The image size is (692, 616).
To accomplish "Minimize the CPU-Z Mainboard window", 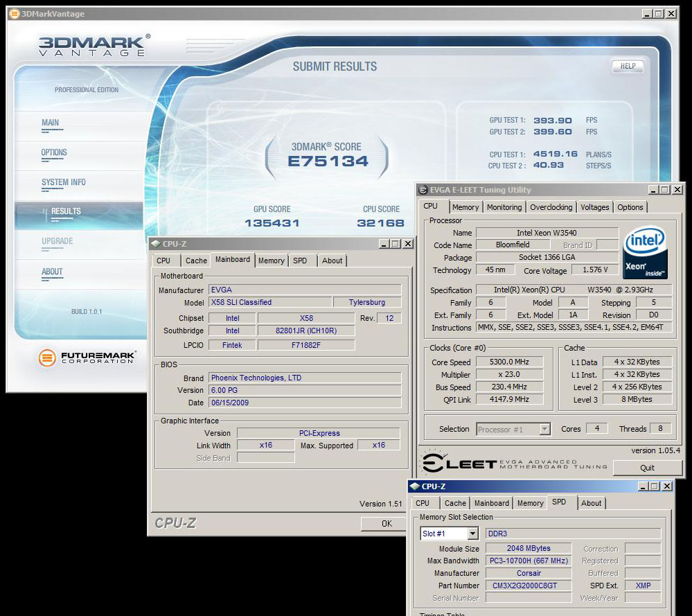I will coord(384,244).
